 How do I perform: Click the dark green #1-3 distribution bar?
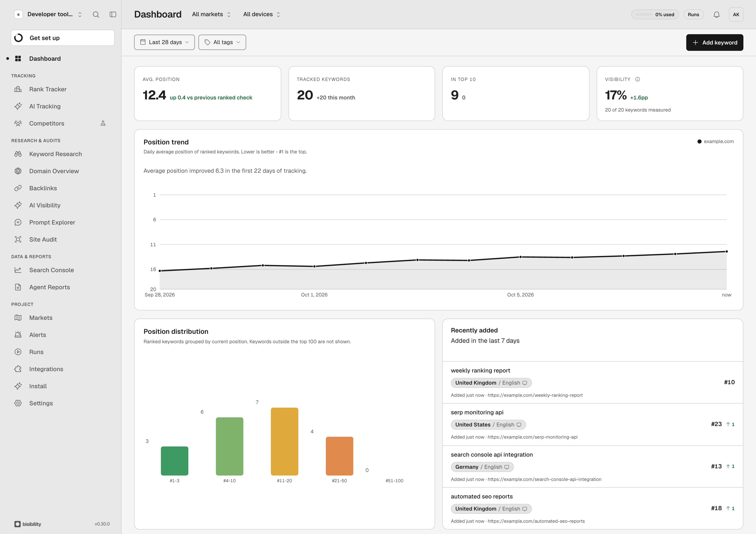point(175,461)
